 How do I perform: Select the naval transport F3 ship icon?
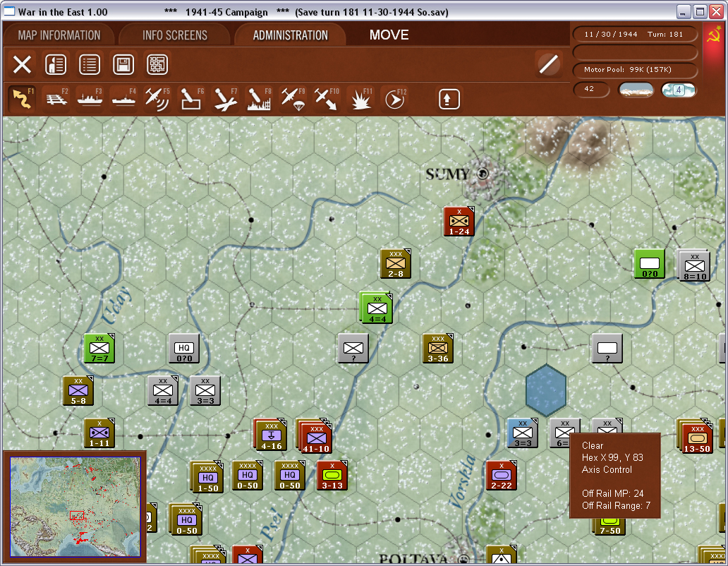[90, 99]
